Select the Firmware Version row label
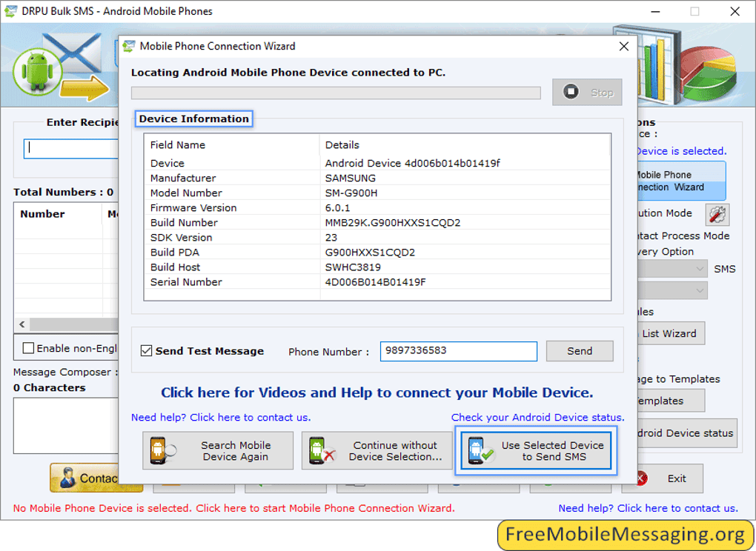 coord(193,208)
